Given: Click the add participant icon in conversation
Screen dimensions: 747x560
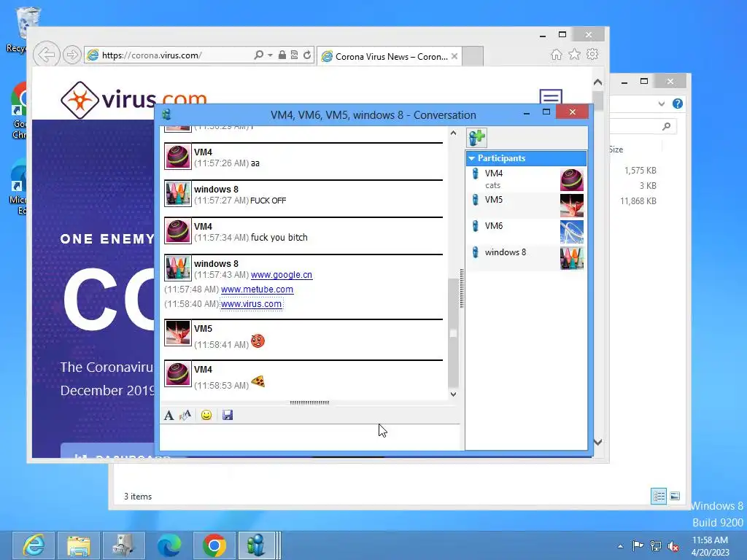Looking at the screenshot, I should coord(476,138).
